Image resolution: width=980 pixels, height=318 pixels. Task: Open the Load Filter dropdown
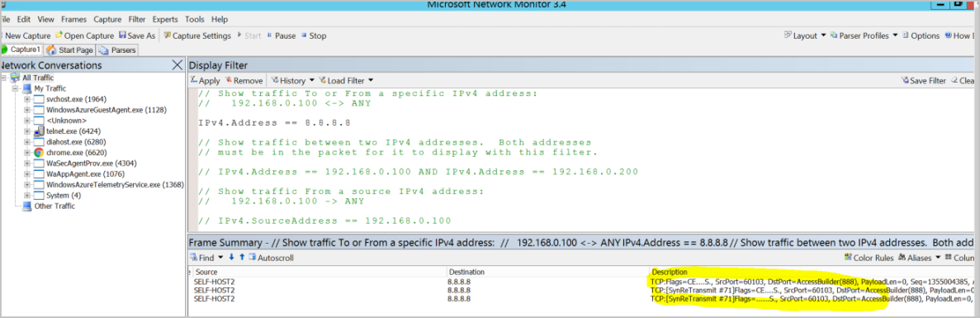[346, 81]
